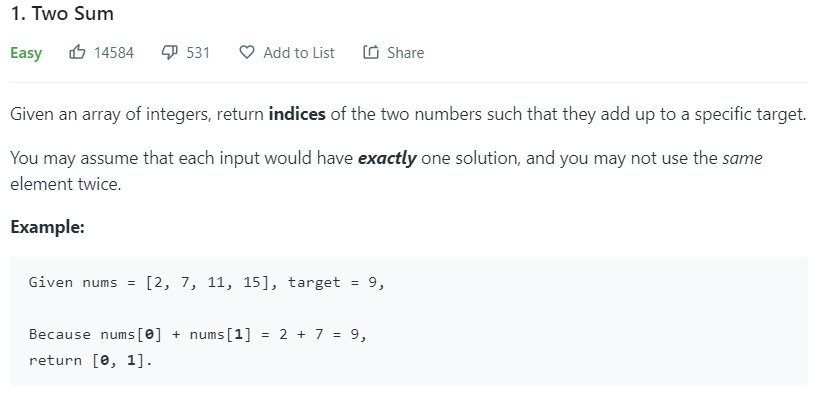
Task: Click the 14584 likes count
Action: click(113, 52)
